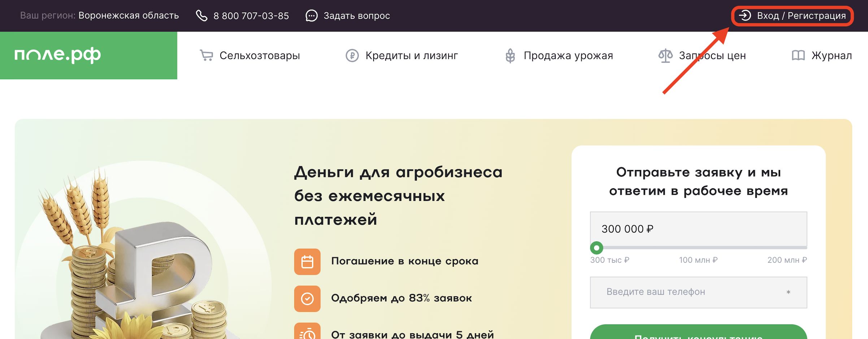
Task: Click the orange checkmark circle icon
Action: click(307, 299)
